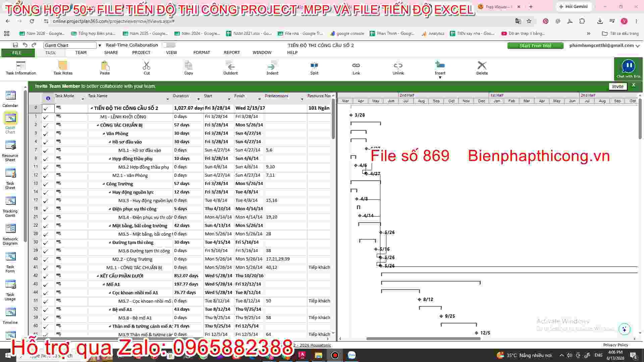This screenshot has height=362, width=644.
Task: Open the FILE menu
Action: (17, 53)
